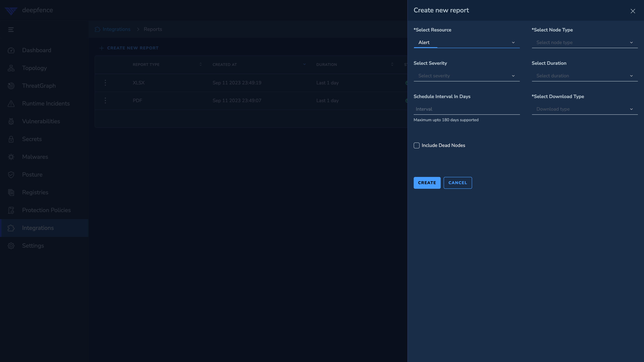Open the Select Resource dropdown showing Alert

pyautogui.click(x=467, y=43)
